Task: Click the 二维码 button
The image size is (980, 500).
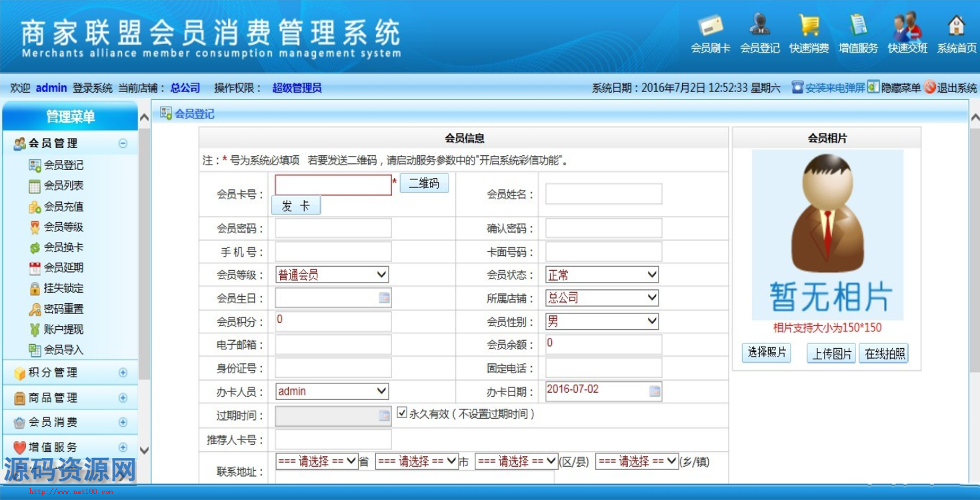Action: (424, 183)
